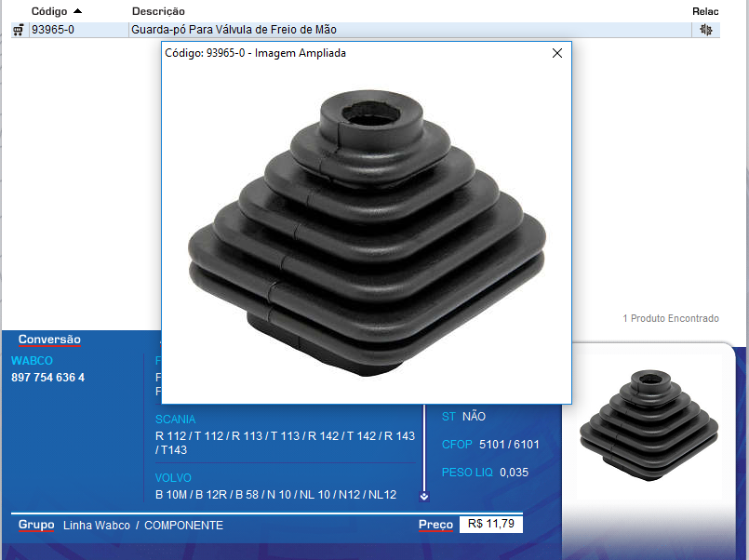The height and width of the screenshot is (560, 749).
Task: Click the VOLVO application heading
Action: tap(173, 478)
